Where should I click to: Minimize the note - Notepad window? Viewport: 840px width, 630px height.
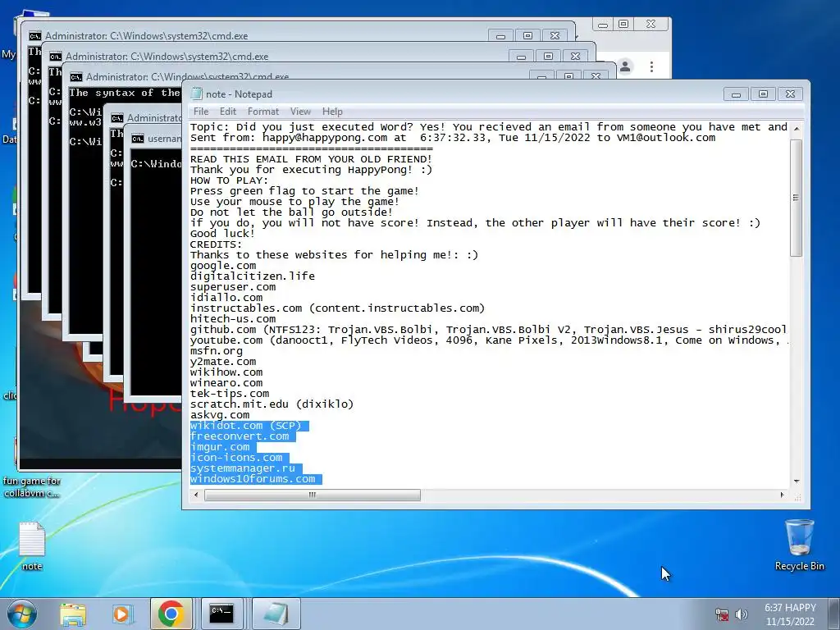click(x=736, y=94)
